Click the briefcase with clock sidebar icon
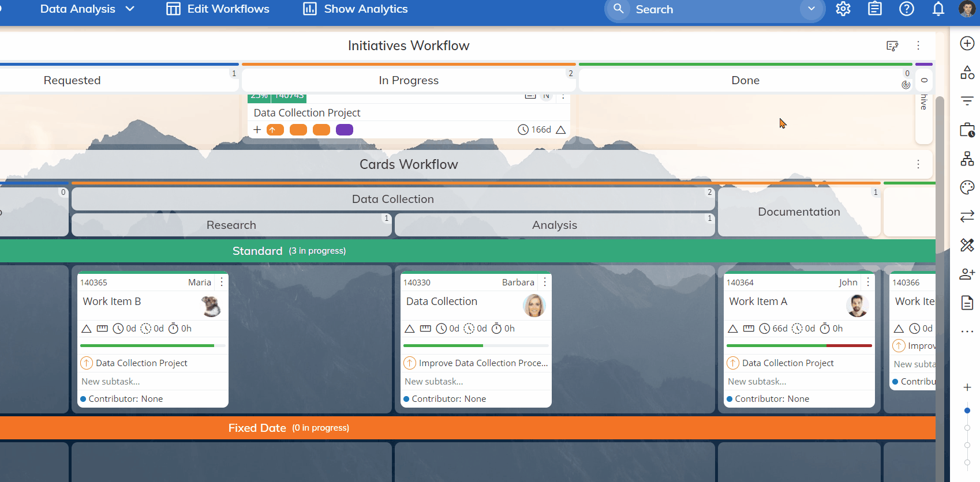 [x=967, y=130]
